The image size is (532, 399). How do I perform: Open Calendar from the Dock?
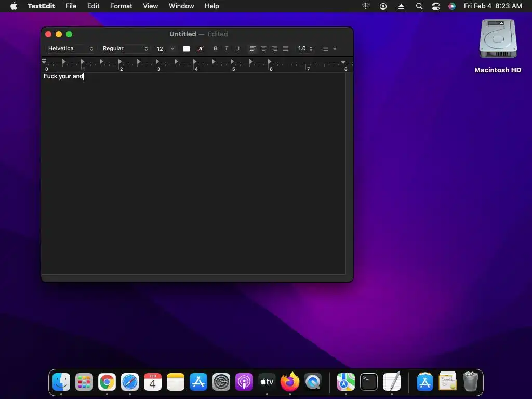click(x=153, y=382)
